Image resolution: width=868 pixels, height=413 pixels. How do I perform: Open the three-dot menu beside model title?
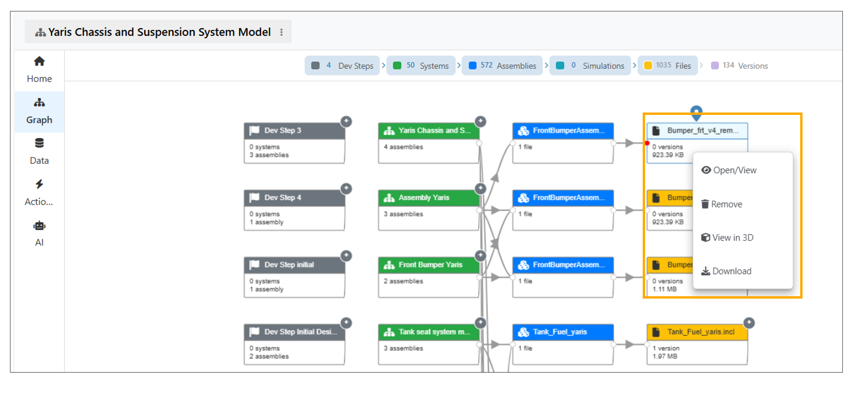[281, 32]
